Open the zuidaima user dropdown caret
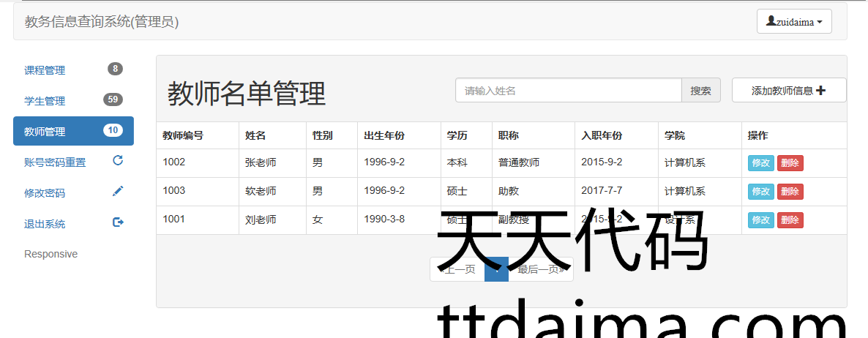This screenshot has height=338, width=868. coord(820,22)
